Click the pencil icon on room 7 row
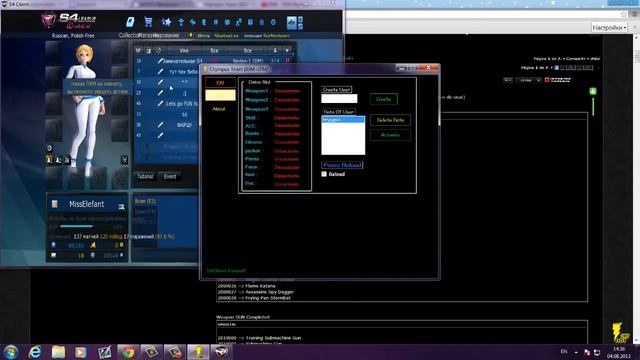 coord(160,71)
